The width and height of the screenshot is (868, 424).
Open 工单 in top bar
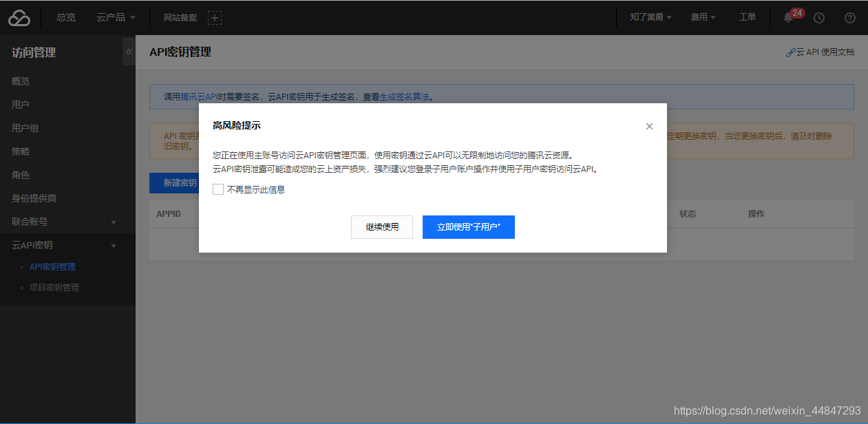point(748,17)
